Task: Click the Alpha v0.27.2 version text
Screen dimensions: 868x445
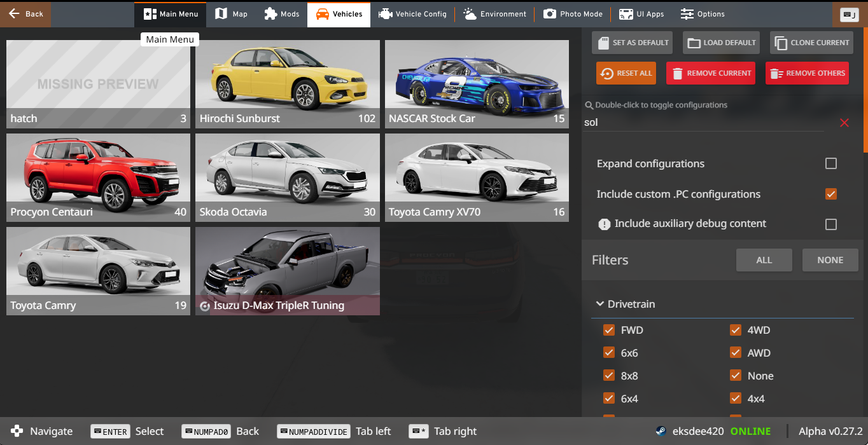Action: coord(830,431)
